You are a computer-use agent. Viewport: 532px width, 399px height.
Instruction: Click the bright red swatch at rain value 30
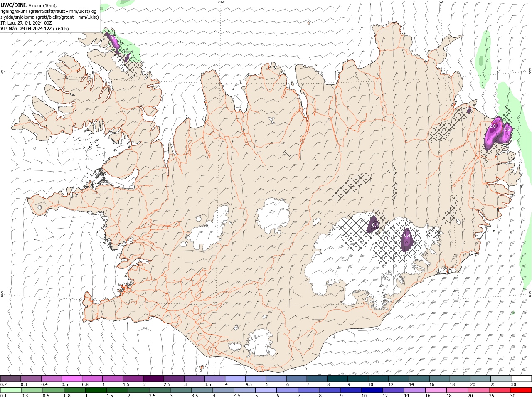coord(521,390)
